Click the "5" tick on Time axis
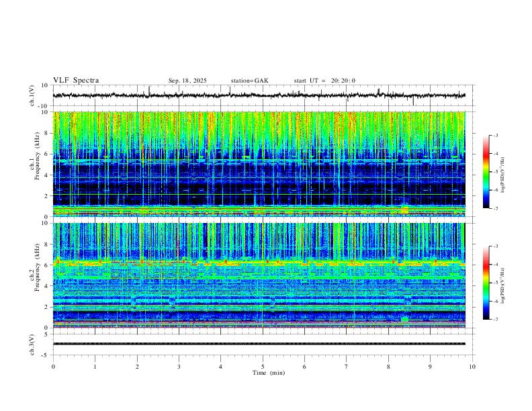Screen dimensions: 532x411 click(x=263, y=367)
